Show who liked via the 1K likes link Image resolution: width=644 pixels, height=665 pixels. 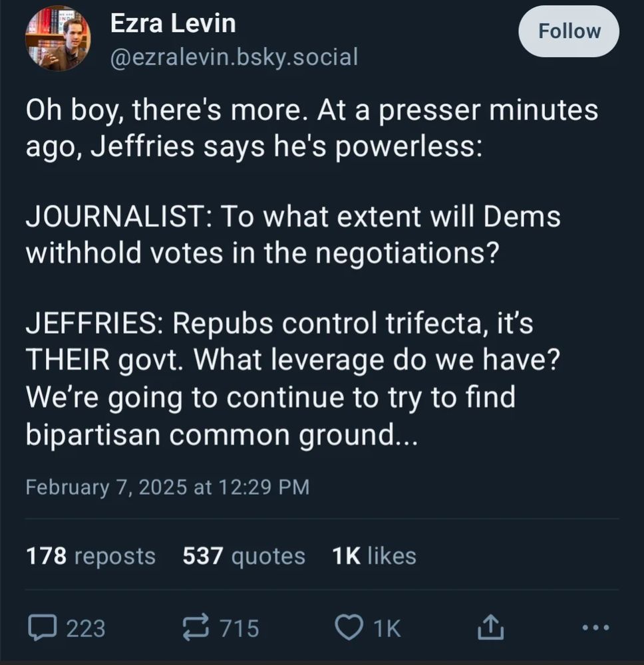374,555
